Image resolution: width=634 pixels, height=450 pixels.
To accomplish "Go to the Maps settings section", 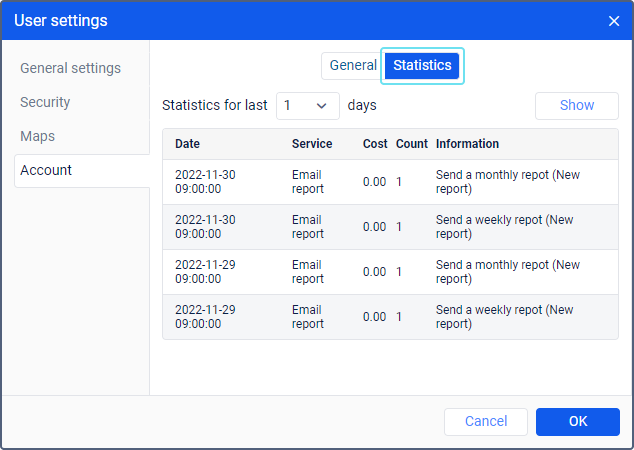I will click(38, 136).
